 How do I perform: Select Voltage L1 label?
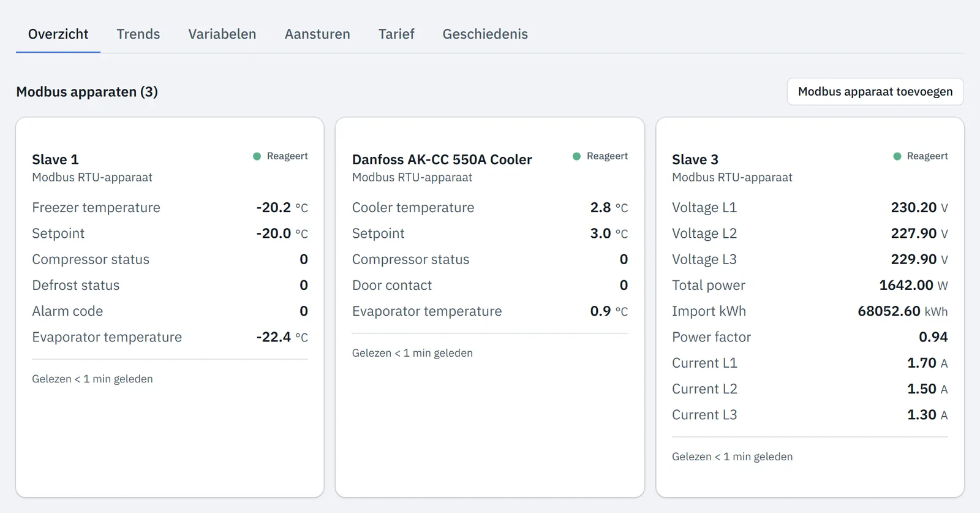click(x=704, y=208)
